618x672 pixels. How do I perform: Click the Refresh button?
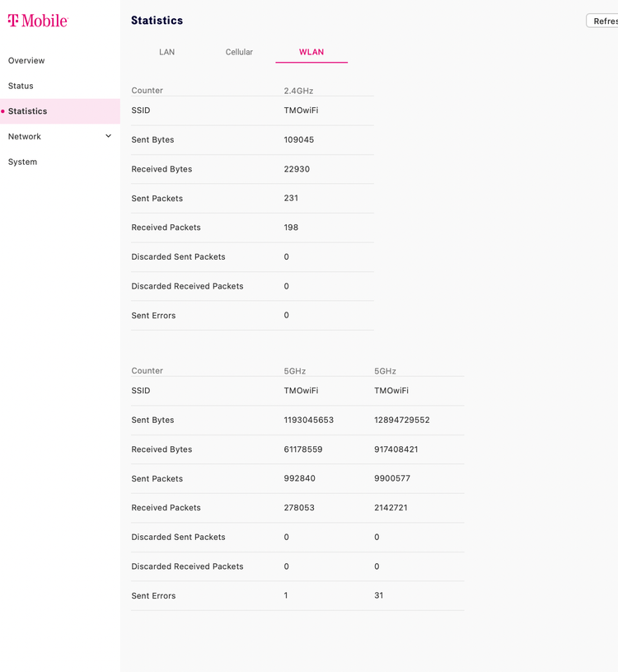(x=602, y=21)
